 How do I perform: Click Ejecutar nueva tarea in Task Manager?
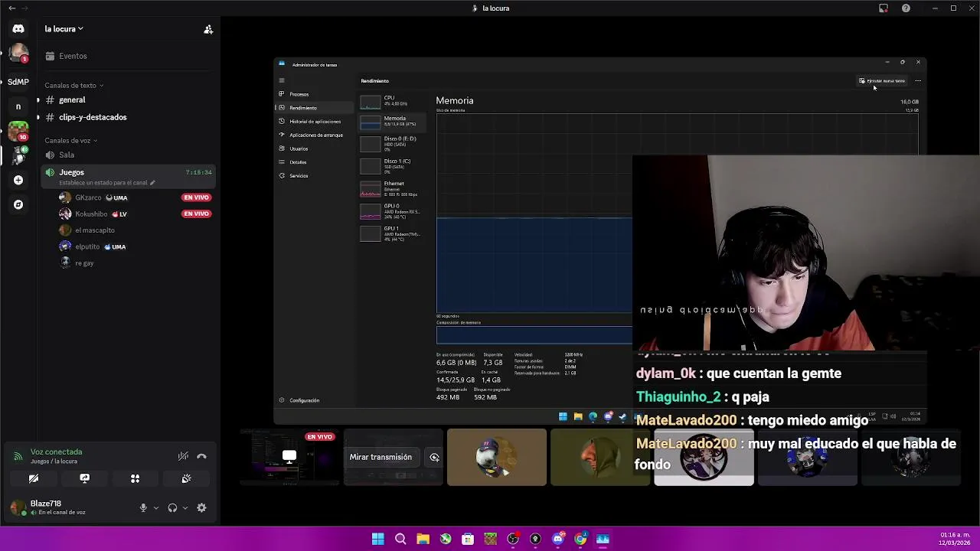882,81
